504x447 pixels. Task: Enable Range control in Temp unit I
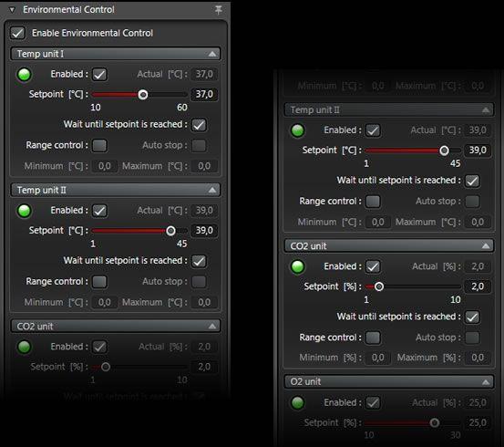pyautogui.click(x=99, y=145)
